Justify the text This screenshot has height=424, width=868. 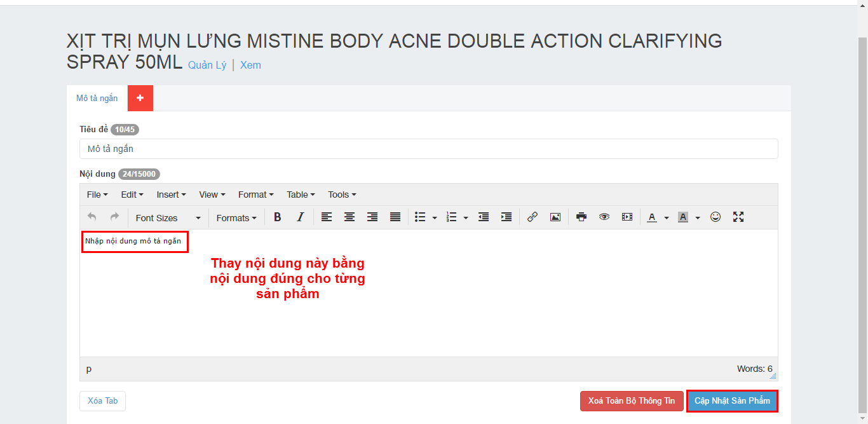(x=395, y=217)
